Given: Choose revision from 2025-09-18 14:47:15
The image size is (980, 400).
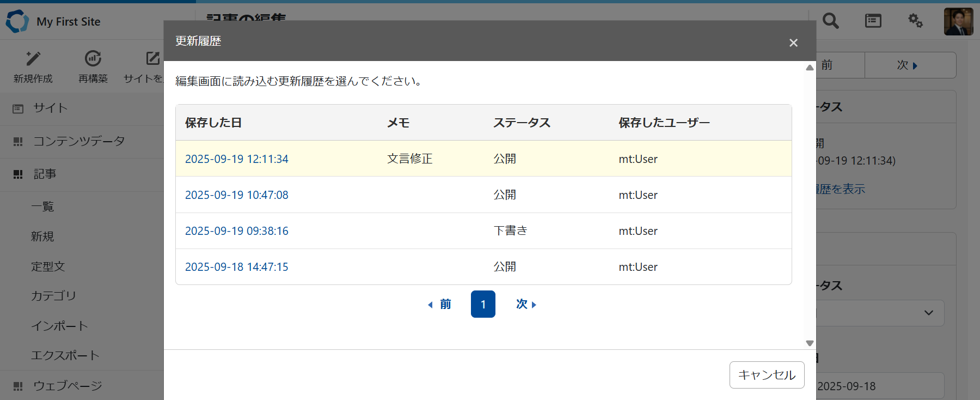Looking at the screenshot, I should [x=236, y=267].
